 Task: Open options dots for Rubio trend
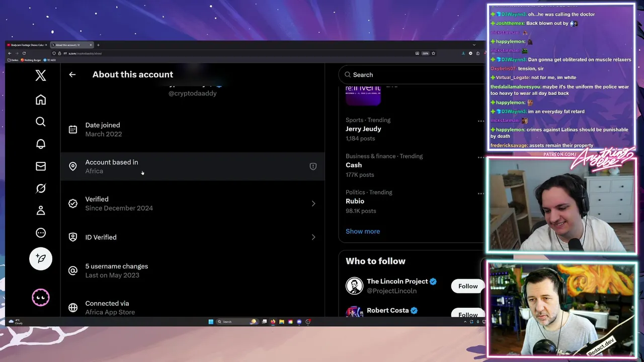(x=480, y=193)
